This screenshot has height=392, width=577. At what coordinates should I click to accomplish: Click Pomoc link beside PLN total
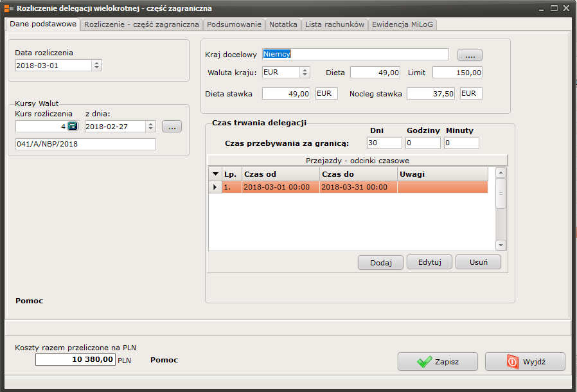tap(164, 360)
